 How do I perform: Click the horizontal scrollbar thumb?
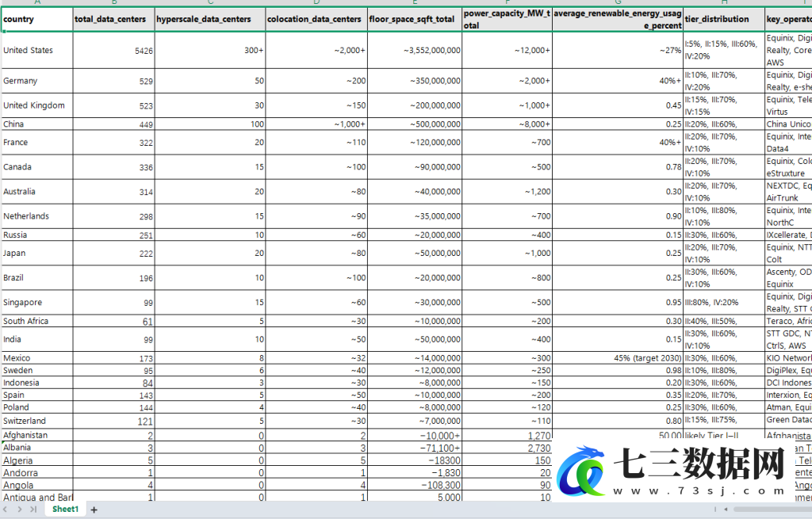coord(772,509)
